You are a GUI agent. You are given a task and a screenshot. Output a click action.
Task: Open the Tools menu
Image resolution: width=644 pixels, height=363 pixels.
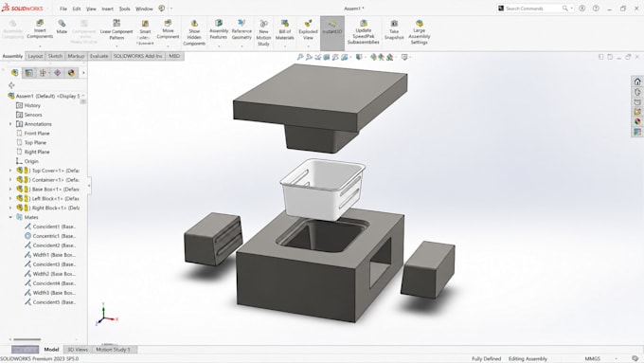click(124, 9)
